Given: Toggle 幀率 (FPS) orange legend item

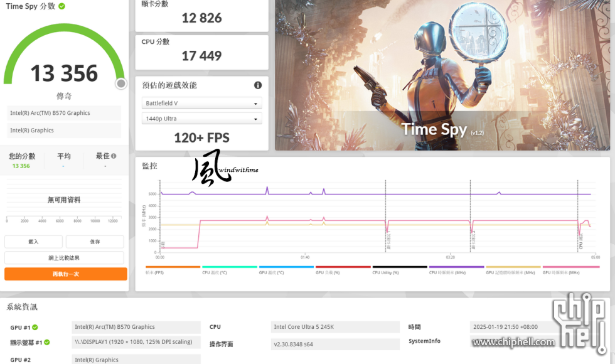Looking at the screenshot, I should (x=173, y=270).
